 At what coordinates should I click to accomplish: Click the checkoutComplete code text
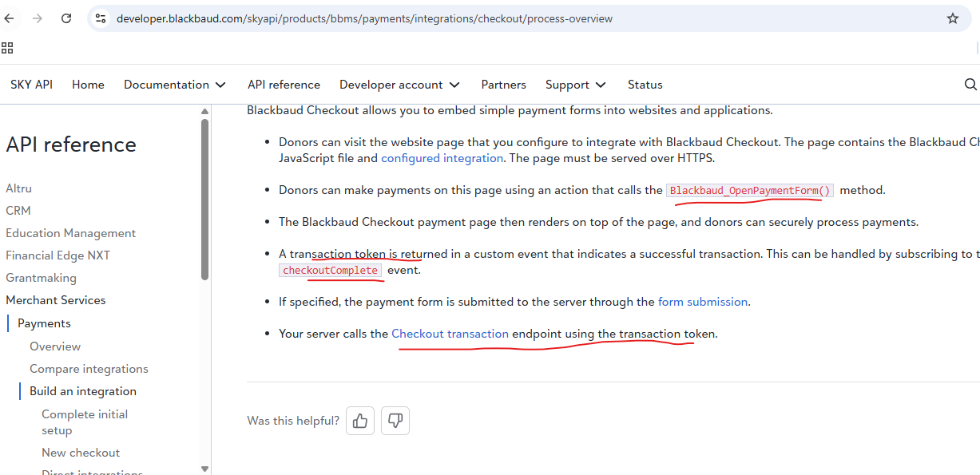tap(330, 270)
